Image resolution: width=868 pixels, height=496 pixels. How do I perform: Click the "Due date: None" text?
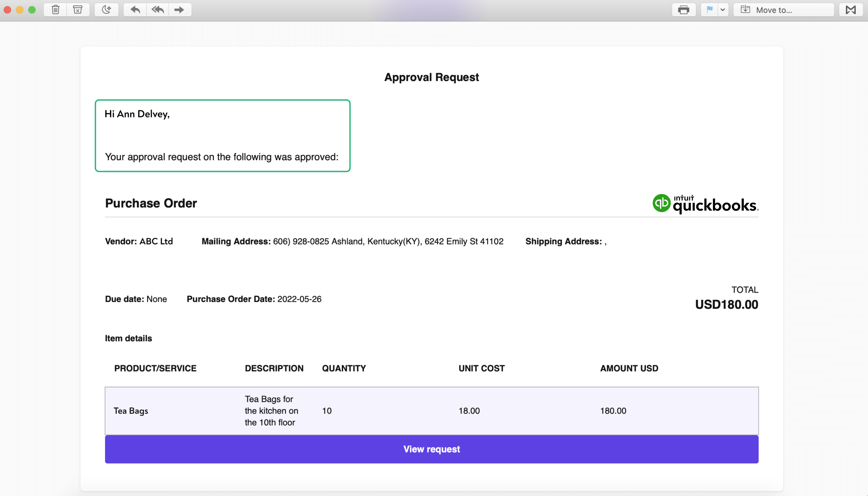[136, 299]
